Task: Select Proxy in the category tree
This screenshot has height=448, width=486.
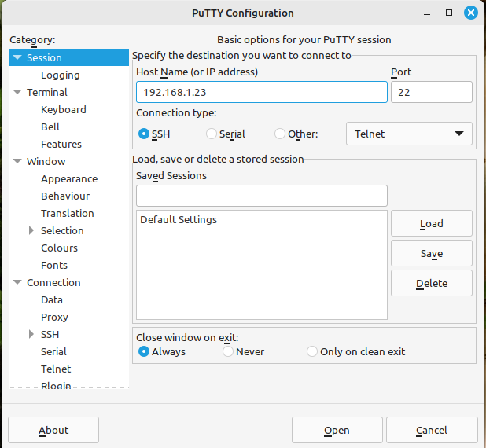Action: click(54, 317)
